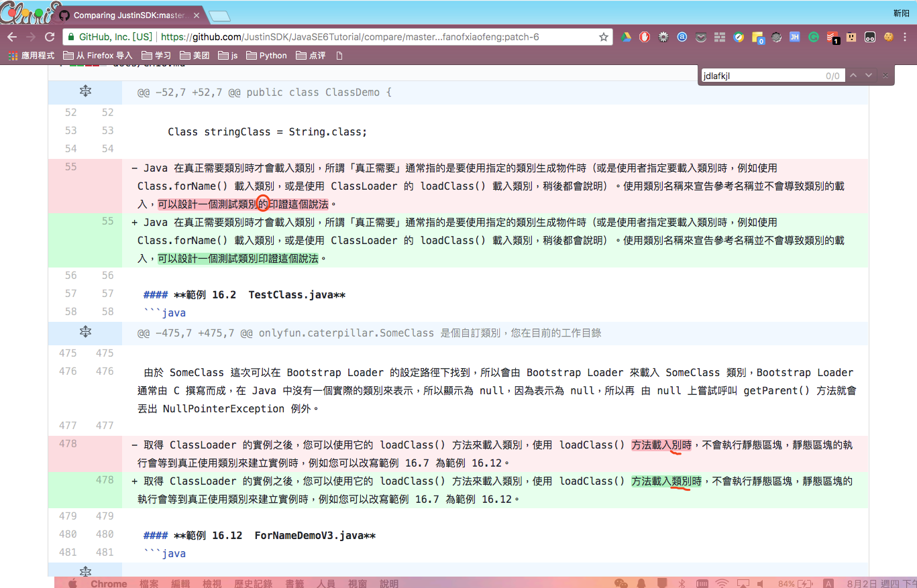Screen dimensions: 917x588
Task: Click the secure GitHub, Inc. lock badge
Action: coord(109,37)
